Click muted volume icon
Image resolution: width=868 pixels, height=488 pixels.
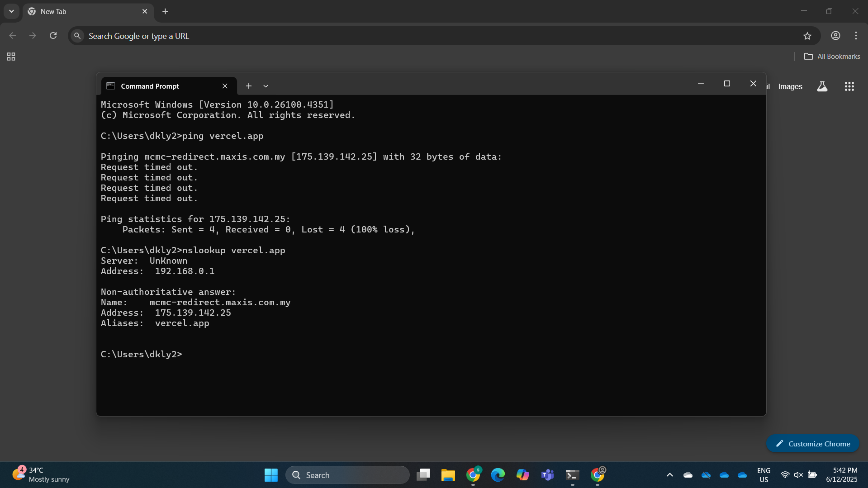click(798, 475)
